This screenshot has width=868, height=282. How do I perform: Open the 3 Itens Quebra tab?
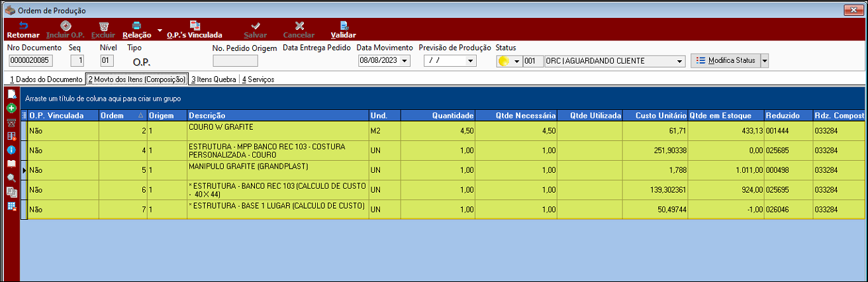pos(214,79)
